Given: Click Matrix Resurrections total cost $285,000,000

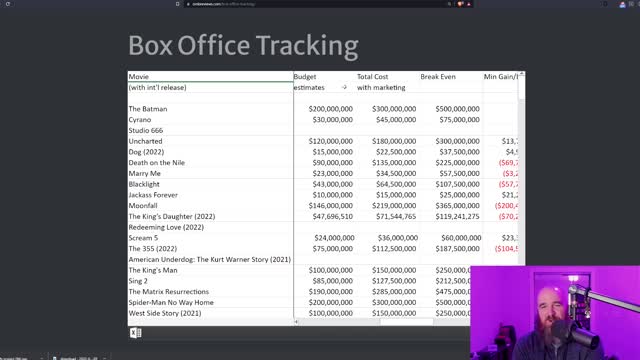Looking at the screenshot, I should (394, 291).
